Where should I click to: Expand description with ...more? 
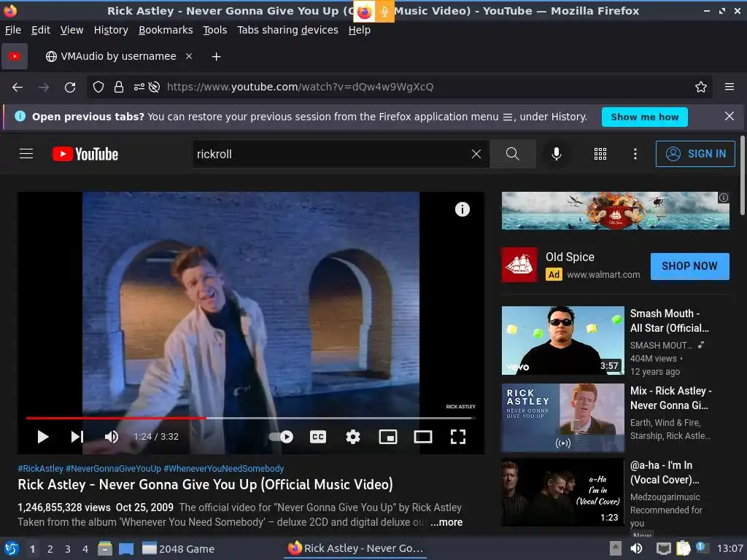coord(446,522)
